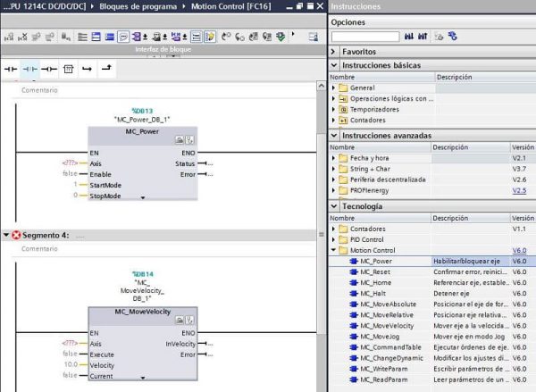Screen dimensions: 536x392
Task: Collapse the Segmento 4 network
Action: [x=7, y=235]
